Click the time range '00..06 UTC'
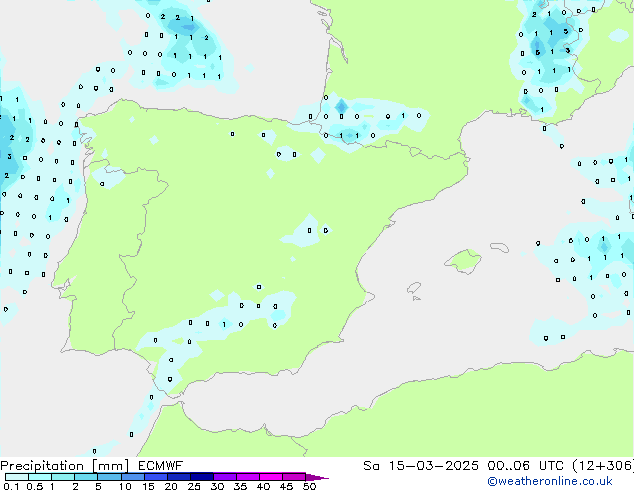The width and height of the screenshot is (634, 490). pyautogui.click(x=525, y=466)
